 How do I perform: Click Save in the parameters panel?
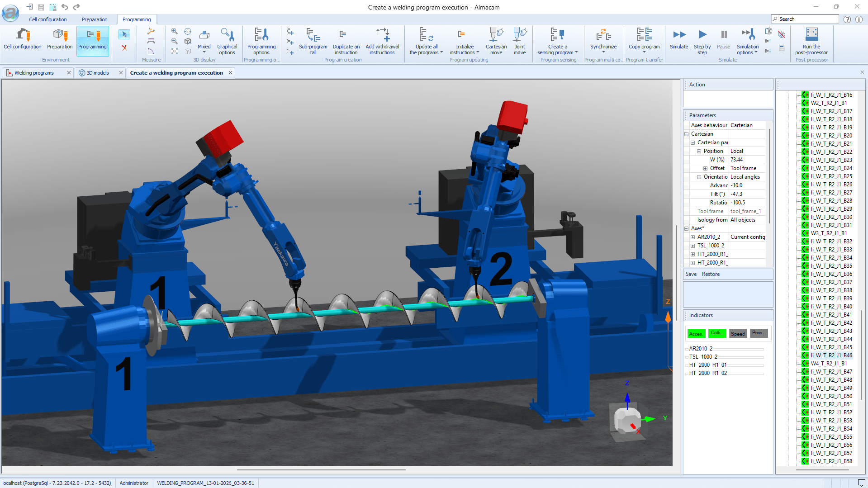(x=691, y=274)
